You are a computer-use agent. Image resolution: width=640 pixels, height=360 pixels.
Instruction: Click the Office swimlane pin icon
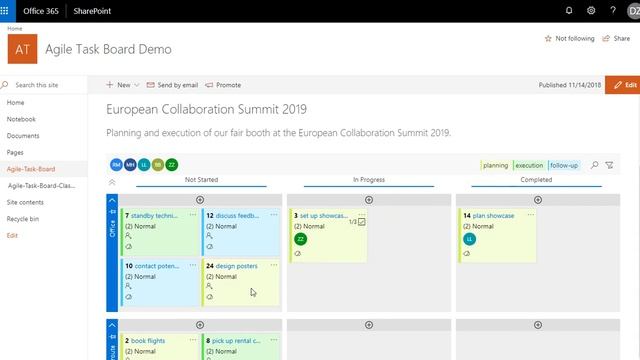point(112,211)
